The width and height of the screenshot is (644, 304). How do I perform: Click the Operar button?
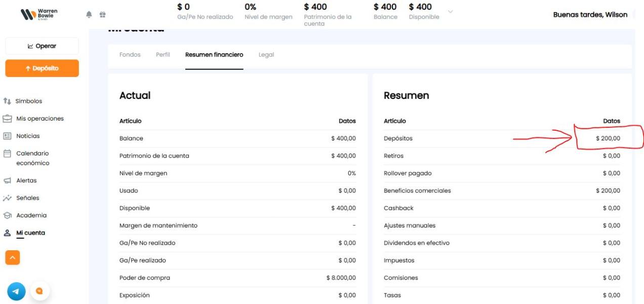42,46
